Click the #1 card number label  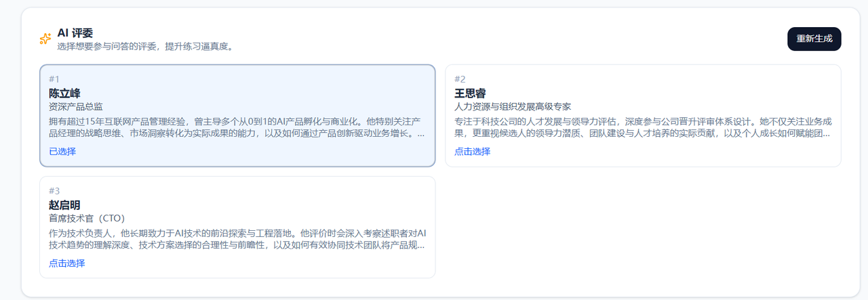tap(54, 79)
